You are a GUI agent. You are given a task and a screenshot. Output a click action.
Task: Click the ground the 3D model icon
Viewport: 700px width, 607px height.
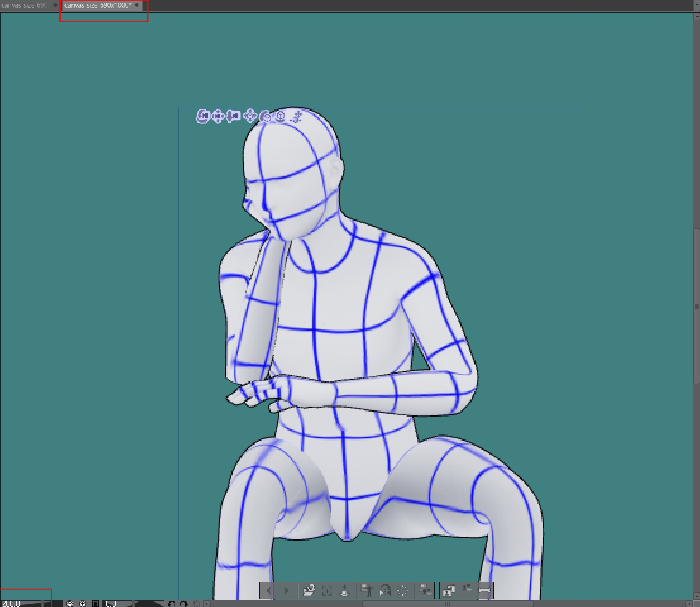click(345, 591)
